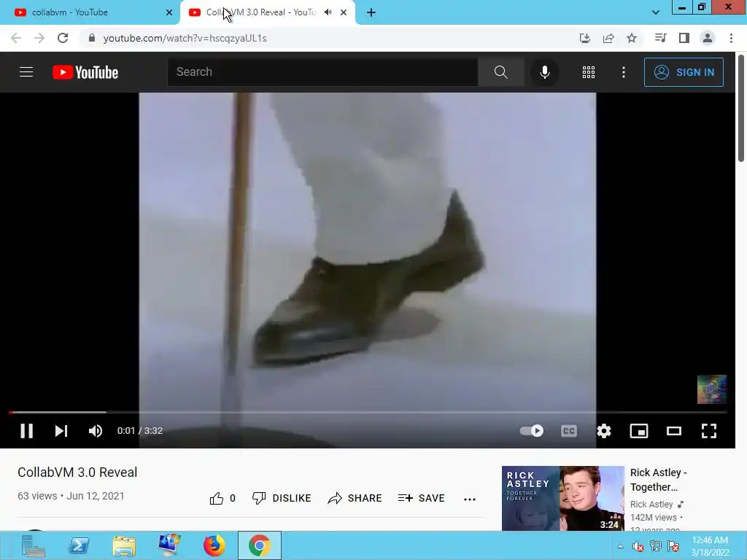Click the tray volume muted icon
Viewport: 747px width, 560px height.
(638, 546)
